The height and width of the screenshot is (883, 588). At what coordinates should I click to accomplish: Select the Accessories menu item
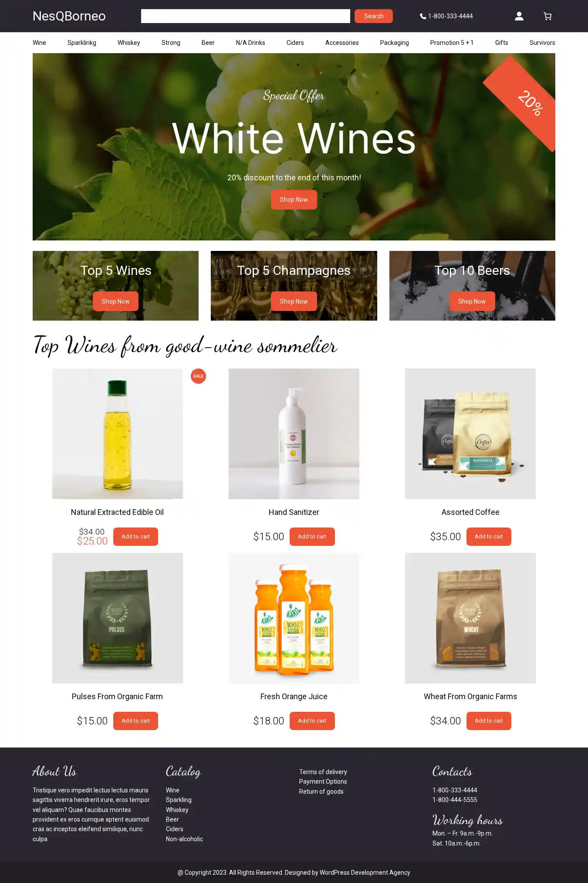click(x=342, y=43)
